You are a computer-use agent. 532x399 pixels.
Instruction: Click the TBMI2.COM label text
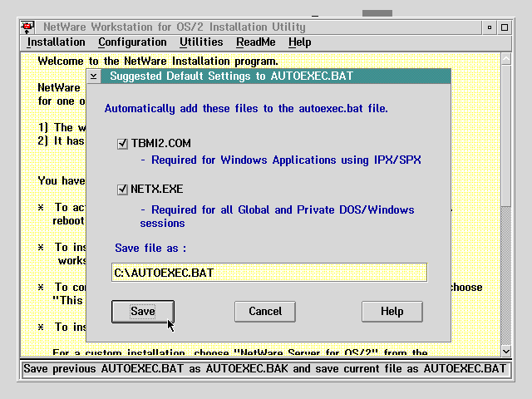[161, 144]
